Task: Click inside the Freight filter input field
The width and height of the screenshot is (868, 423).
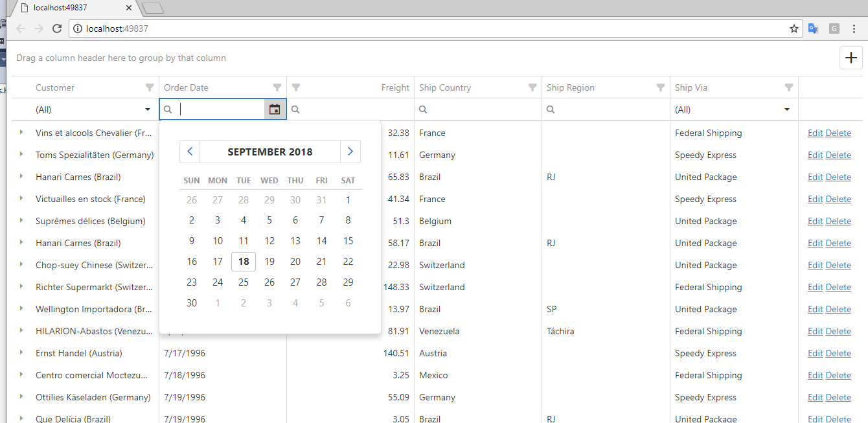Action: click(350, 109)
